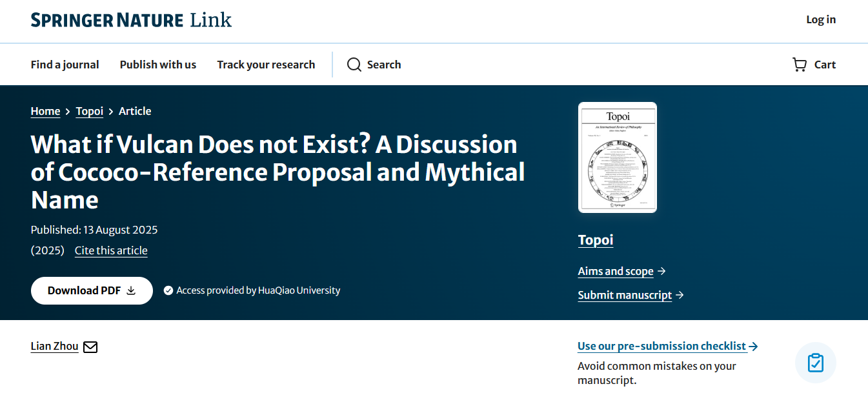Click the search magnifying glass icon
868x393 pixels.
[x=354, y=65]
